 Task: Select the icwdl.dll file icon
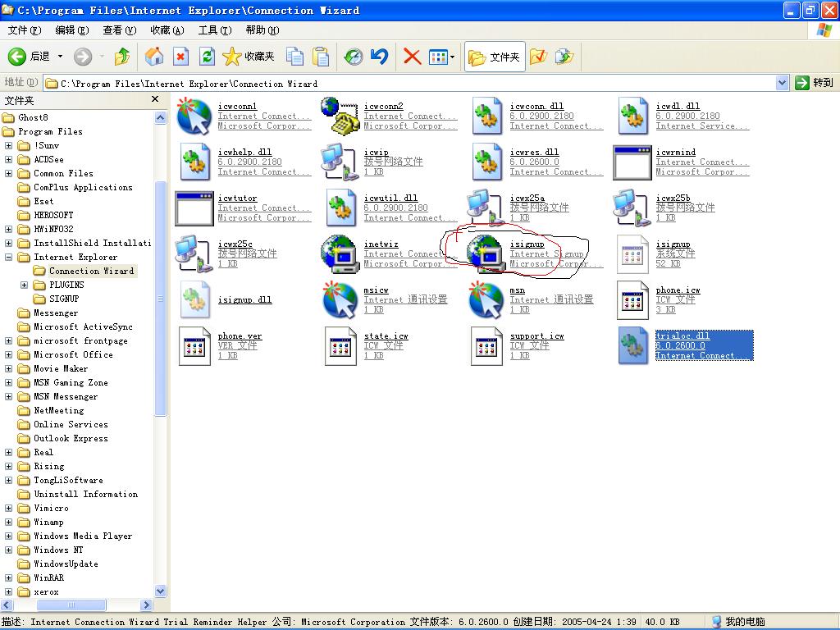pyautogui.click(x=632, y=116)
